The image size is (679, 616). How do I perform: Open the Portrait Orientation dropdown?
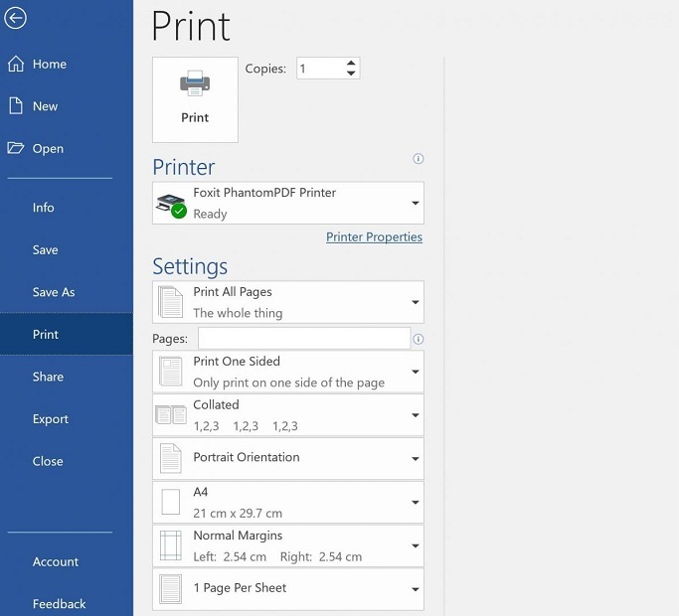click(288, 458)
